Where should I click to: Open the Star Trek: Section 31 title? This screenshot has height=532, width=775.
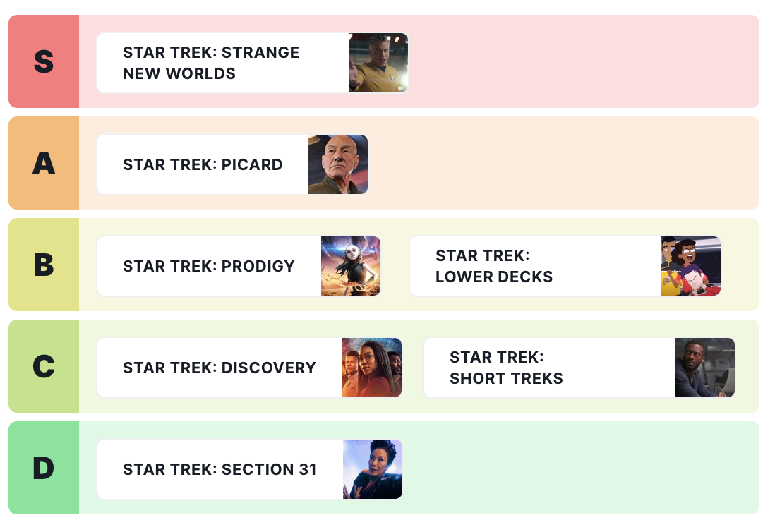pyautogui.click(x=220, y=469)
